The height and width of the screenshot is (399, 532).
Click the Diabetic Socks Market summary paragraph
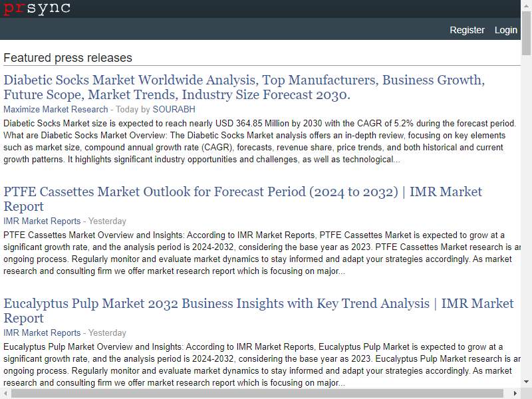260,141
